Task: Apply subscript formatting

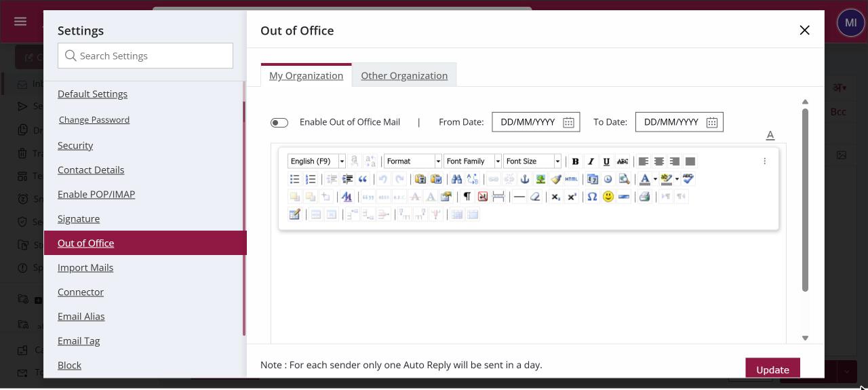Action: coord(555,197)
